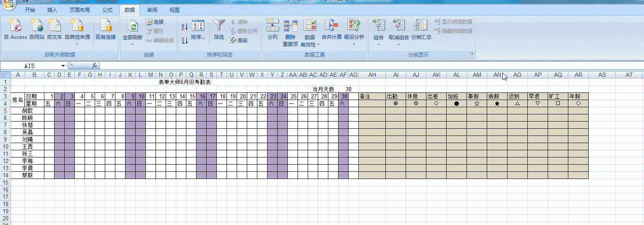
Task: Click the 属性 properties item
Action: tap(155, 31)
